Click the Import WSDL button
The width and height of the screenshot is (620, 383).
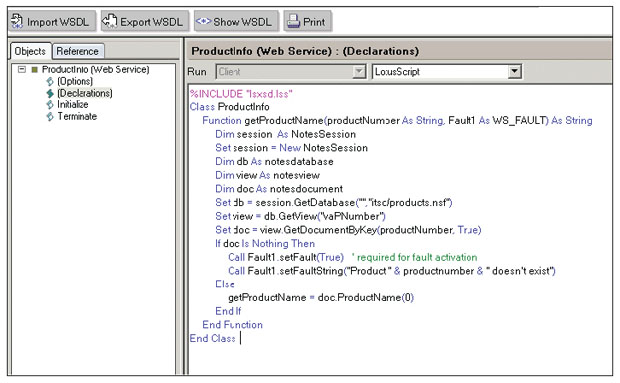(x=53, y=21)
